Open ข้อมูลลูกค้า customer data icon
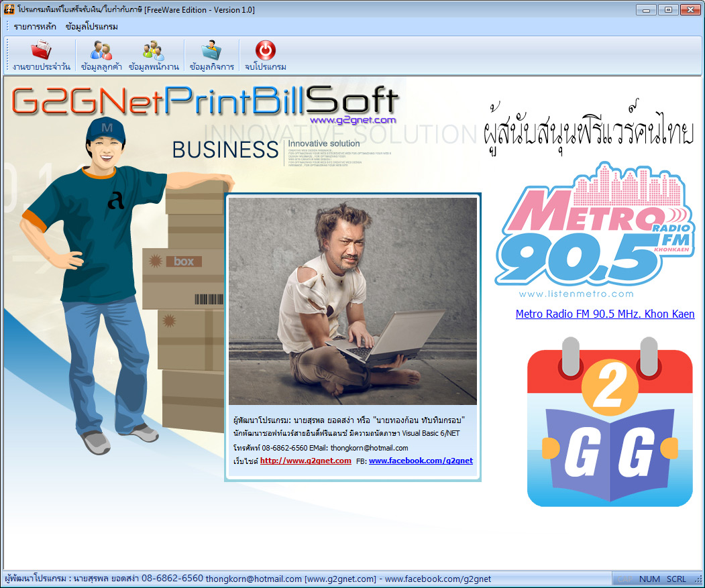 (x=101, y=56)
